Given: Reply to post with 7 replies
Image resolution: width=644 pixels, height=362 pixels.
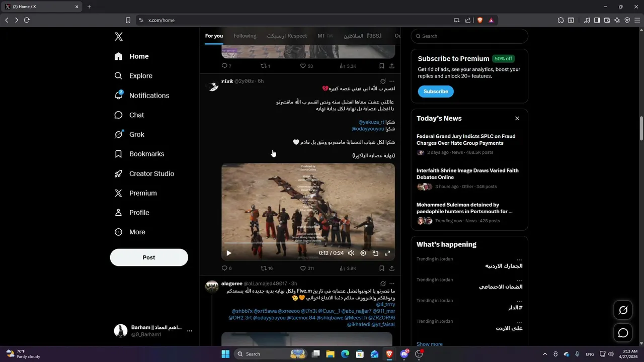Looking at the screenshot, I should tap(227, 66).
